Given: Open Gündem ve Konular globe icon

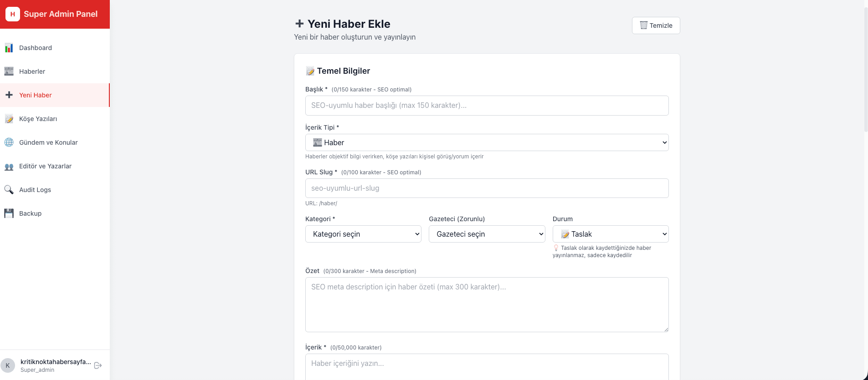Looking at the screenshot, I should [x=9, y=142].
